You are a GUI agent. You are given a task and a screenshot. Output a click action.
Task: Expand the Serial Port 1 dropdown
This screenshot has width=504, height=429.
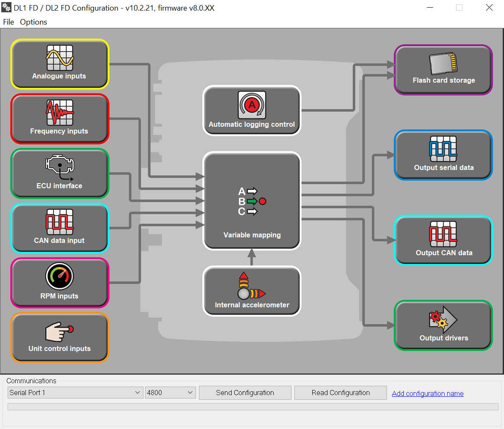click(75, 393)
